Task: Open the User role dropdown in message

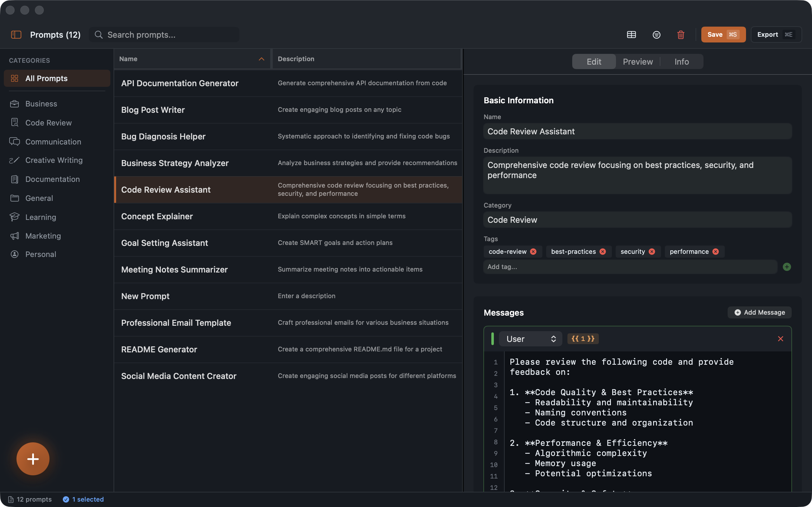Action: (530, 339)
